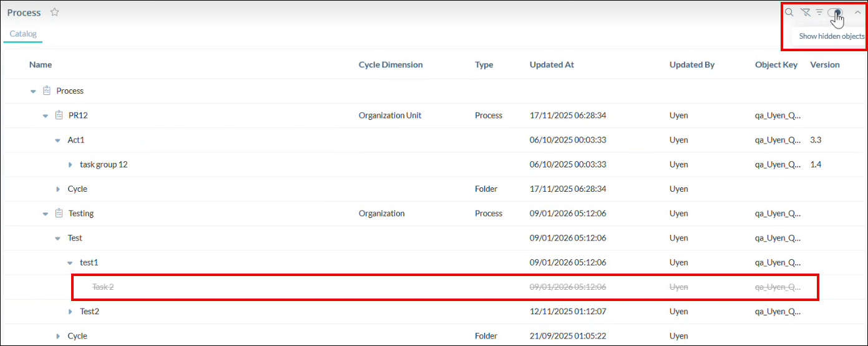
Task: Open the filter lines icon
Action: pyautogui.click(x=819, y=12)
